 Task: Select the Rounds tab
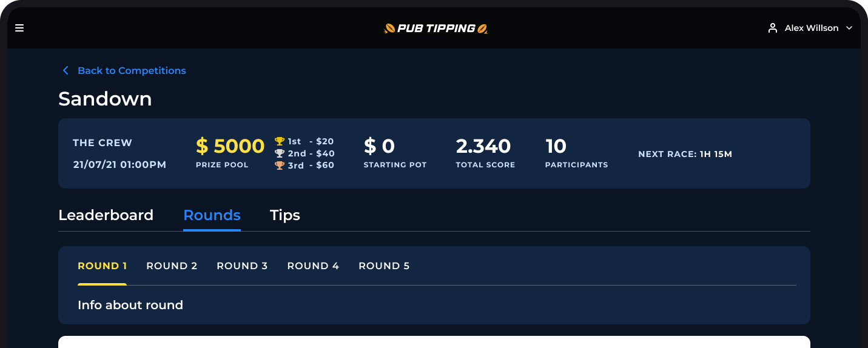pyautogui.click(x=212, y=215)
